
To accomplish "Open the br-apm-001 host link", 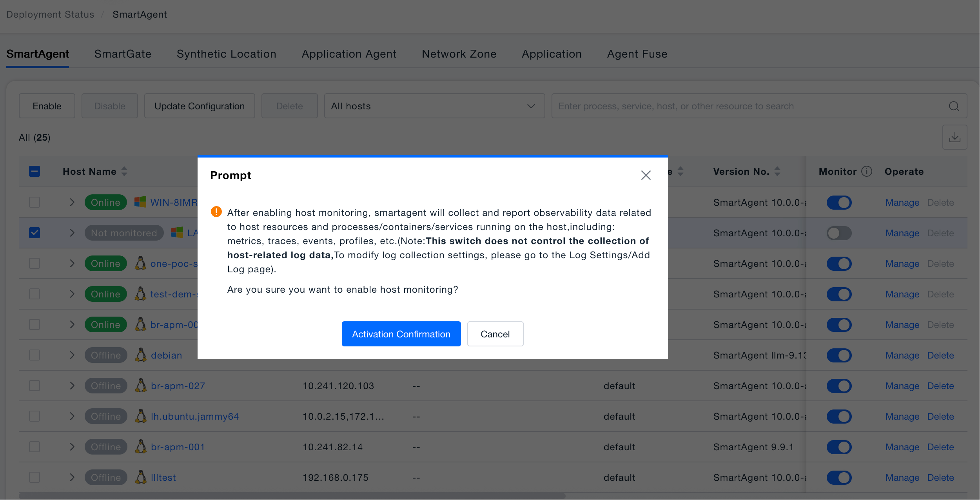I will tap(178, 447).
